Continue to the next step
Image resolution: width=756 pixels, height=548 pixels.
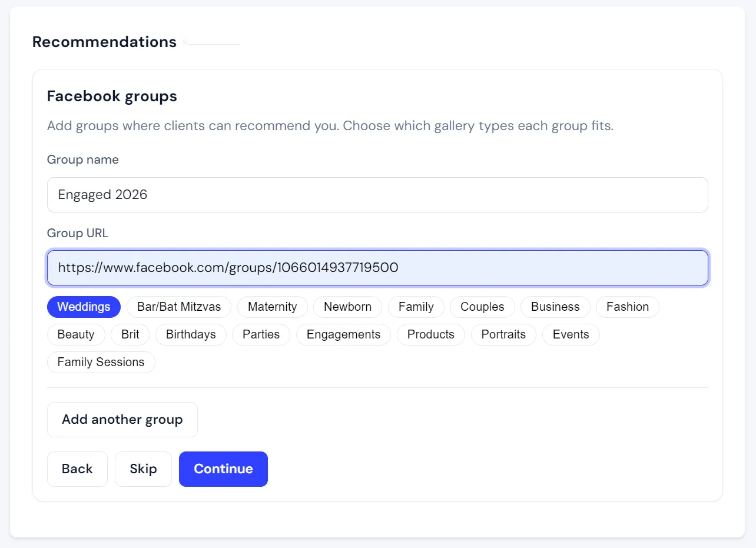coord(223,469)
